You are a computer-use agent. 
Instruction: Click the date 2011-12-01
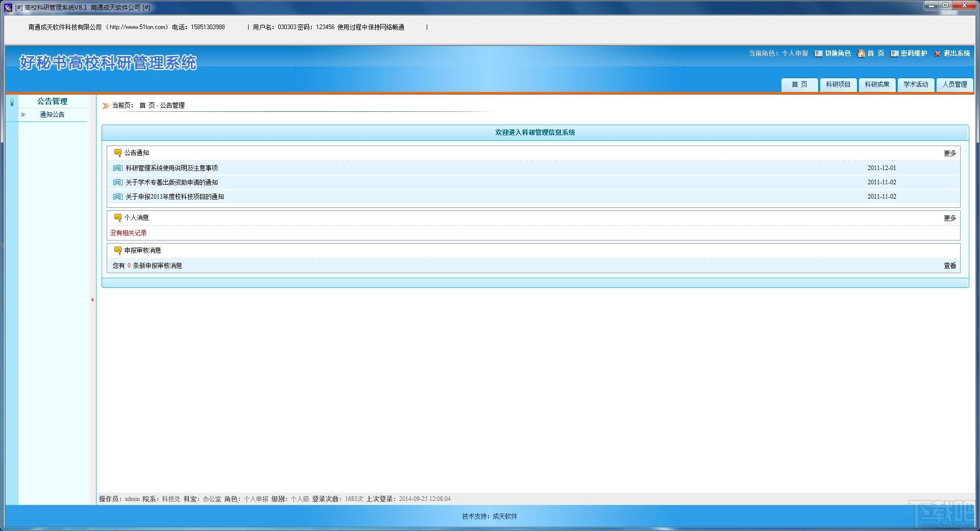pyautogui.click(x=881, y=168)
